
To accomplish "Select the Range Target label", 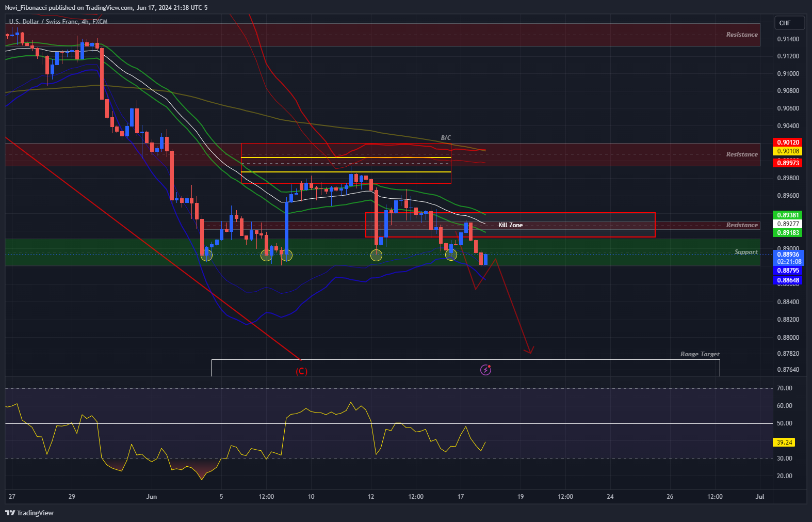I will coord(700,354).
